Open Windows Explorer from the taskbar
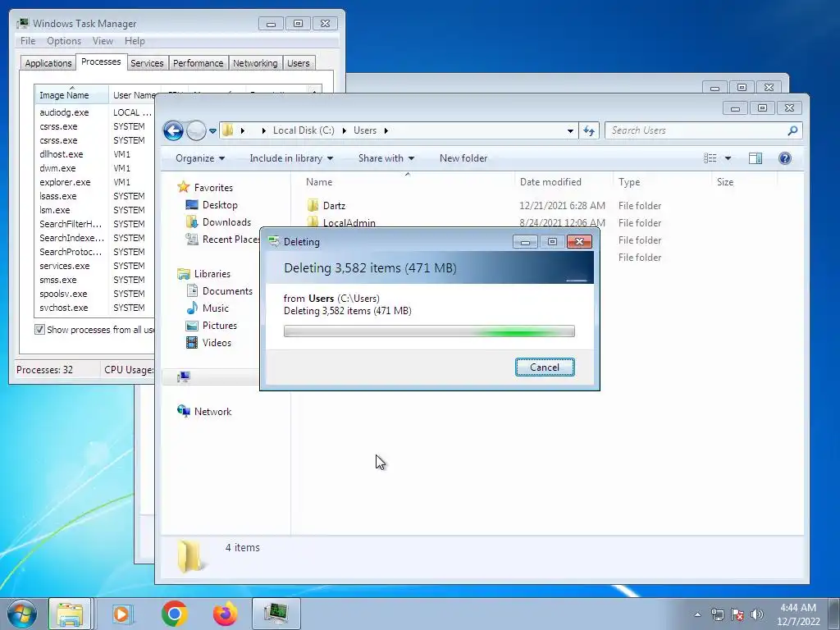Screen dimensions: 840x630 [x=70, y=614]
